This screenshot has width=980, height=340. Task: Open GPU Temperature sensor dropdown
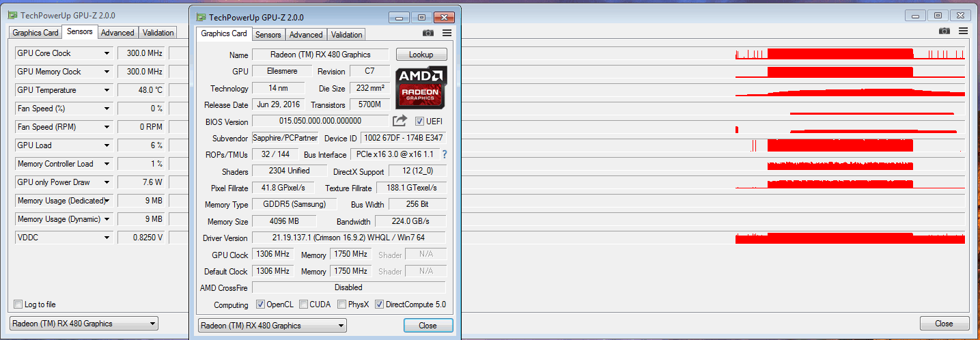click(107, 90)
